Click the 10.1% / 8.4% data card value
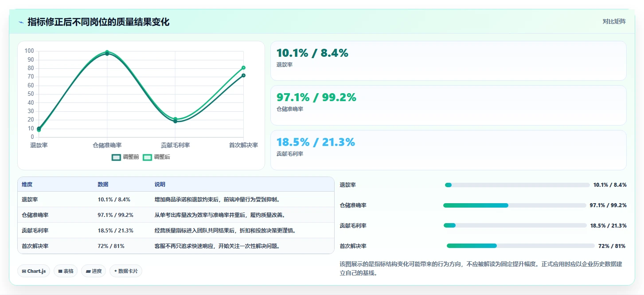The image size is (644, 295). pyautogui.click(x=312, y=53)
